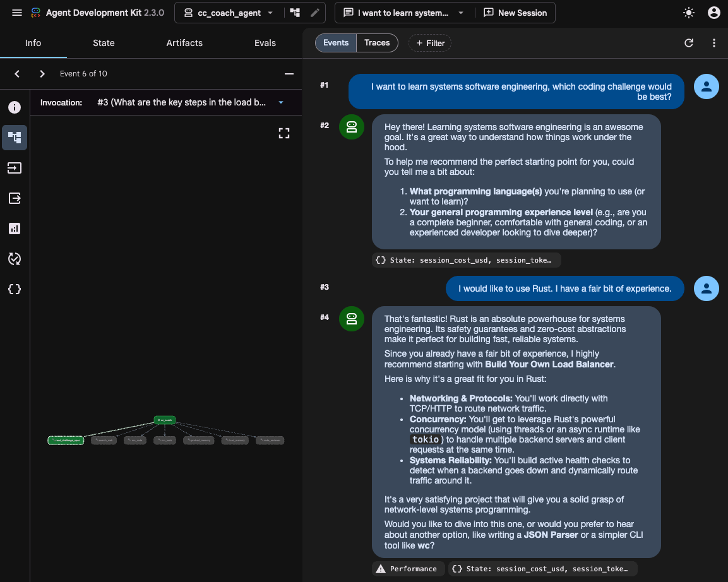
Task: Select the run_tests graph node
Action: [x=165, y=440]
